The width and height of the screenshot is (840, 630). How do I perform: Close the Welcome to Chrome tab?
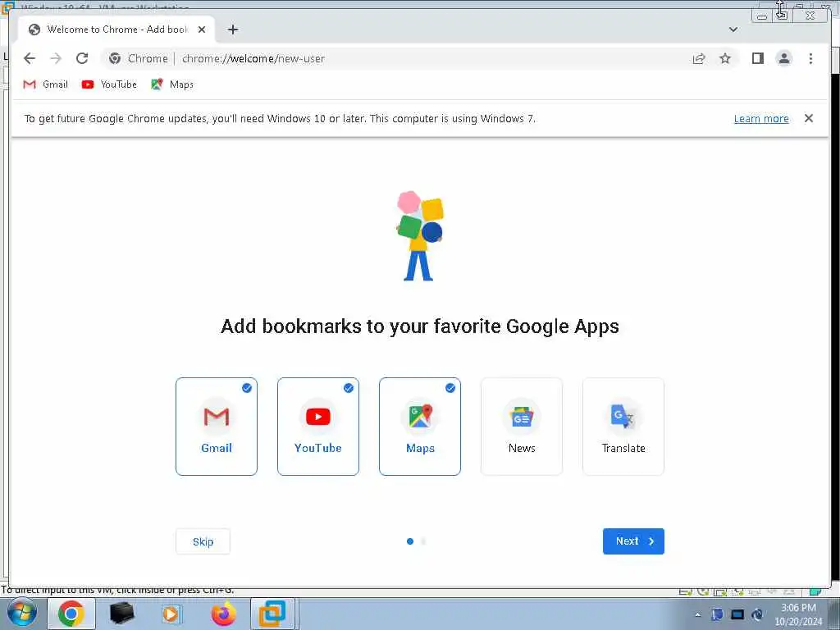pyautogui.click(x=202, y=30)
